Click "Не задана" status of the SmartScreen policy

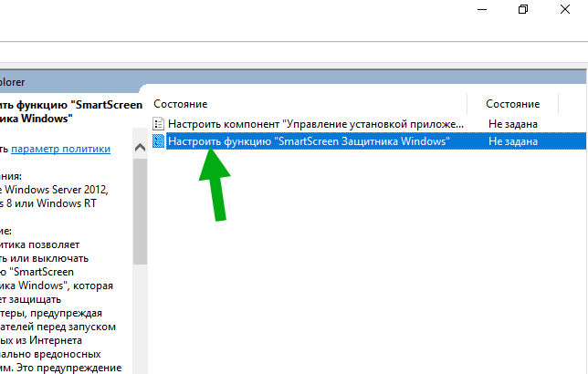[512, 141]
